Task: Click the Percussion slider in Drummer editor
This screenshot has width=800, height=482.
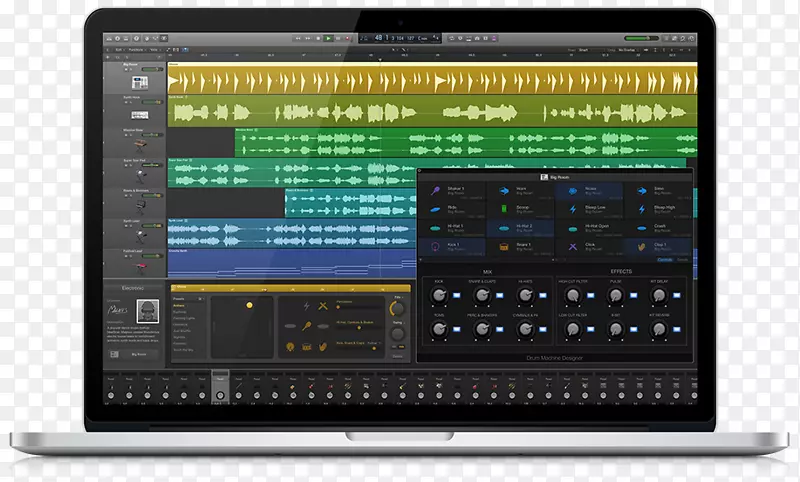Action: click(x=359, y=307)
